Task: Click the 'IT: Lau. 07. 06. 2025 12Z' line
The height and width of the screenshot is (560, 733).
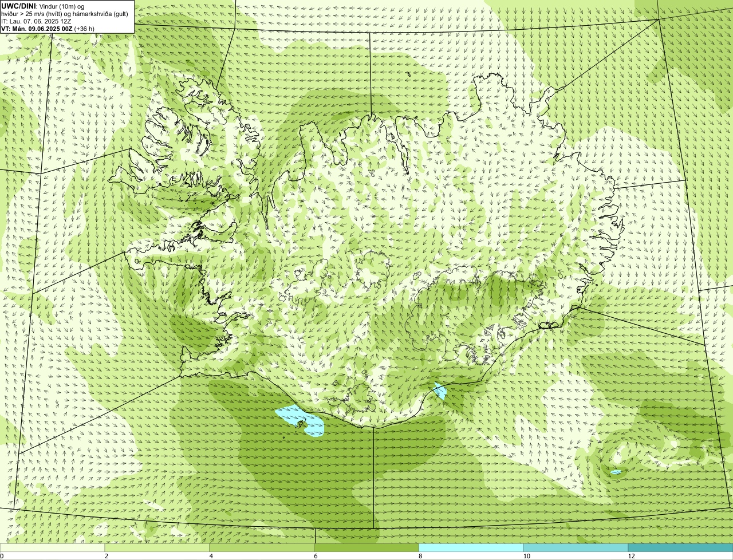Action: point(36,21)
